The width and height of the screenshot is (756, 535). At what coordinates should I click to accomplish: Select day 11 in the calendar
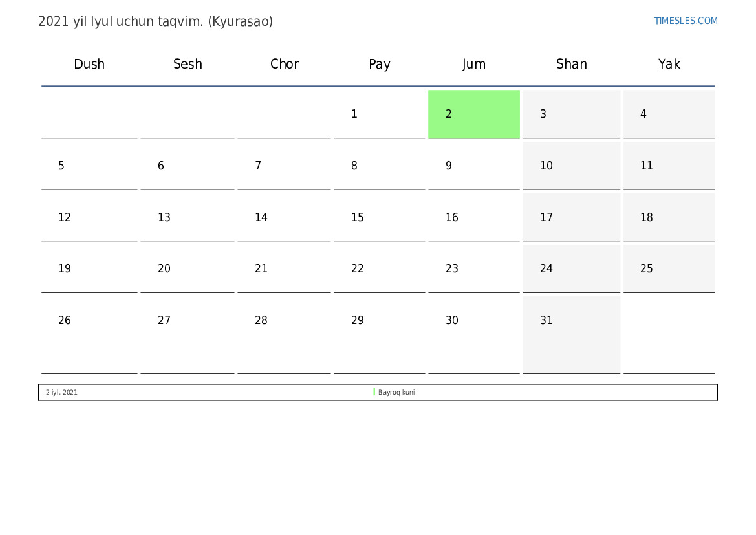pos(669,166)
